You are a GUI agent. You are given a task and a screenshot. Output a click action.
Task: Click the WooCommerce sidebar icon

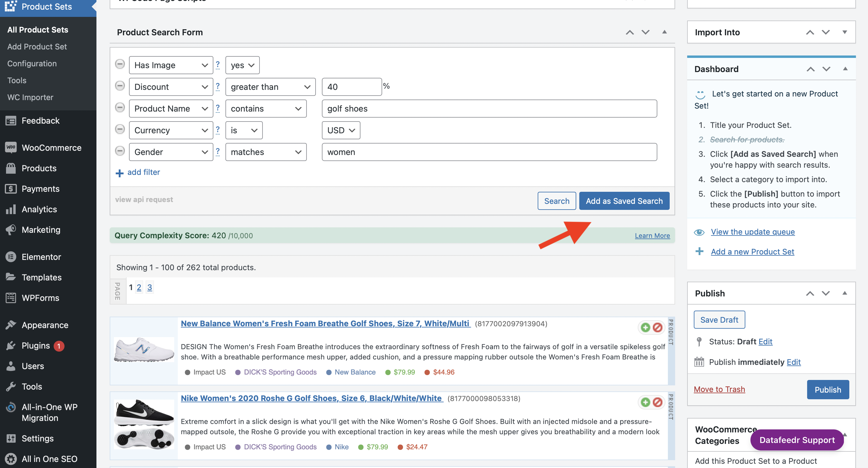[11, 147]
